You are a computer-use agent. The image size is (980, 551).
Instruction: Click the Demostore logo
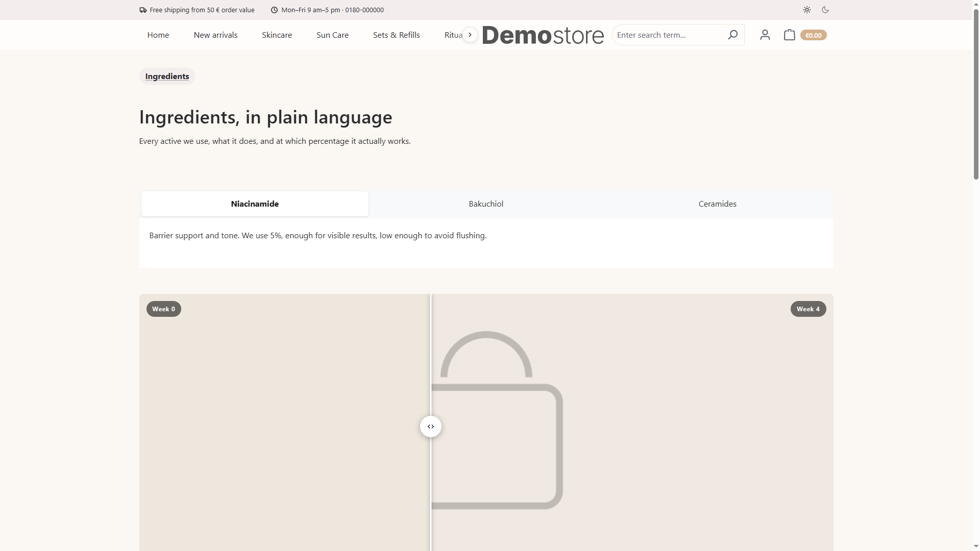point(543,35)
